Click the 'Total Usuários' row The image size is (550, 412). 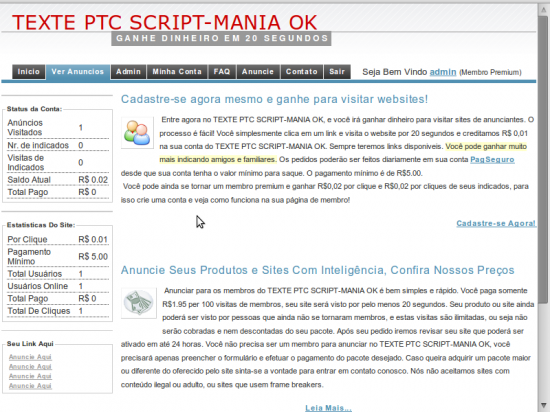pyautogui.click(x=58, y=274)
